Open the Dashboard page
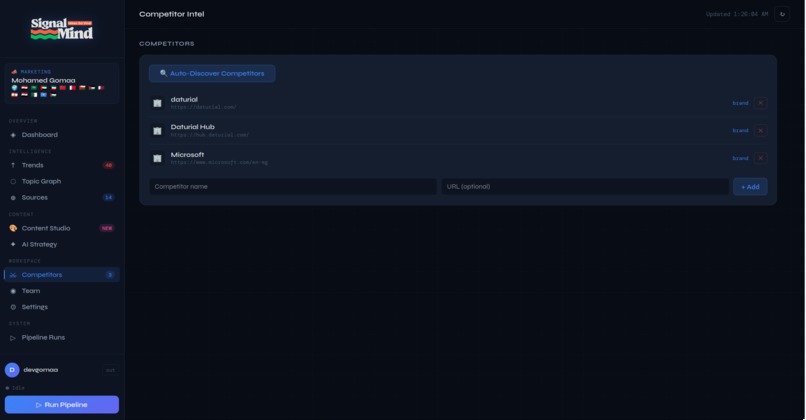 tap(62, 135)
